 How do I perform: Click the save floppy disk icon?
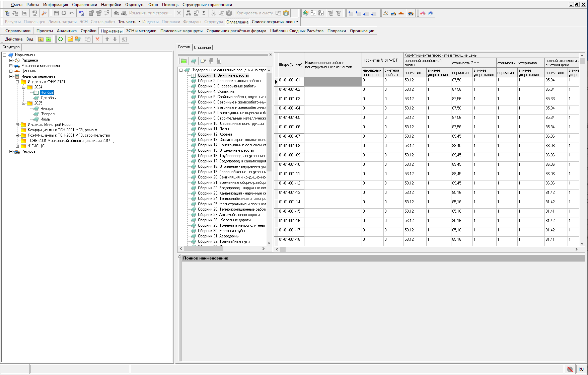(x=56, y=13)
